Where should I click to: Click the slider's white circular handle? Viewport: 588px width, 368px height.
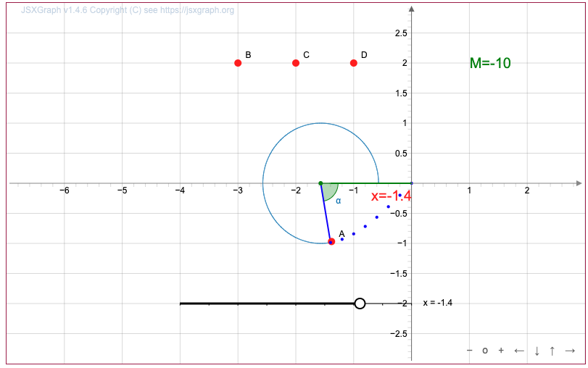coord(360,304)
